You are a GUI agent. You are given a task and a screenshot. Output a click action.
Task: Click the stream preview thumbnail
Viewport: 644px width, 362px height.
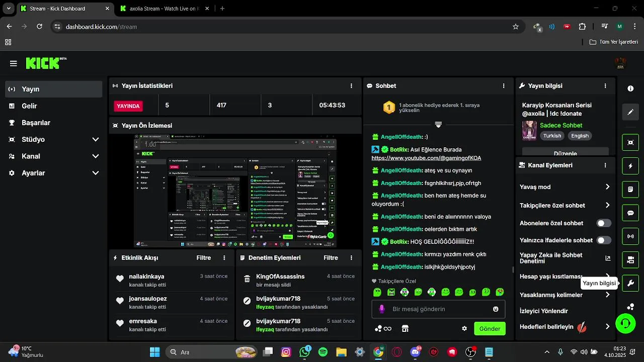coord(235,191)
